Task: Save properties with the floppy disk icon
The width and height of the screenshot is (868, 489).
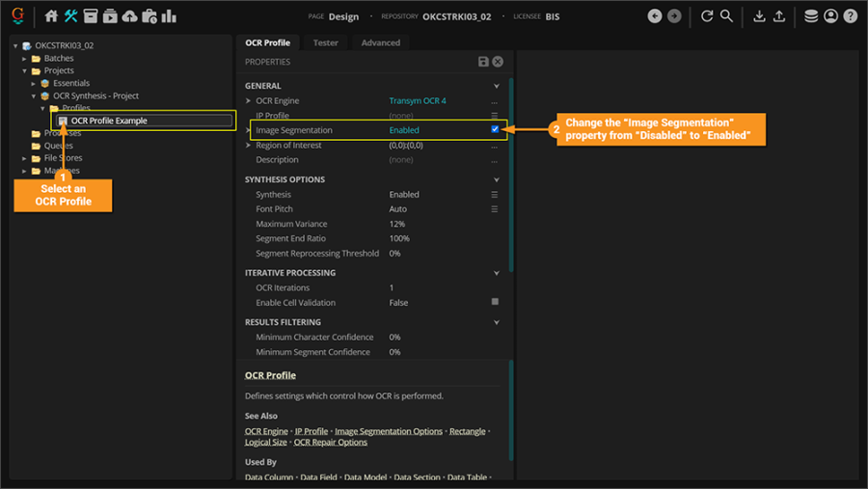Action: coord(483,62)
